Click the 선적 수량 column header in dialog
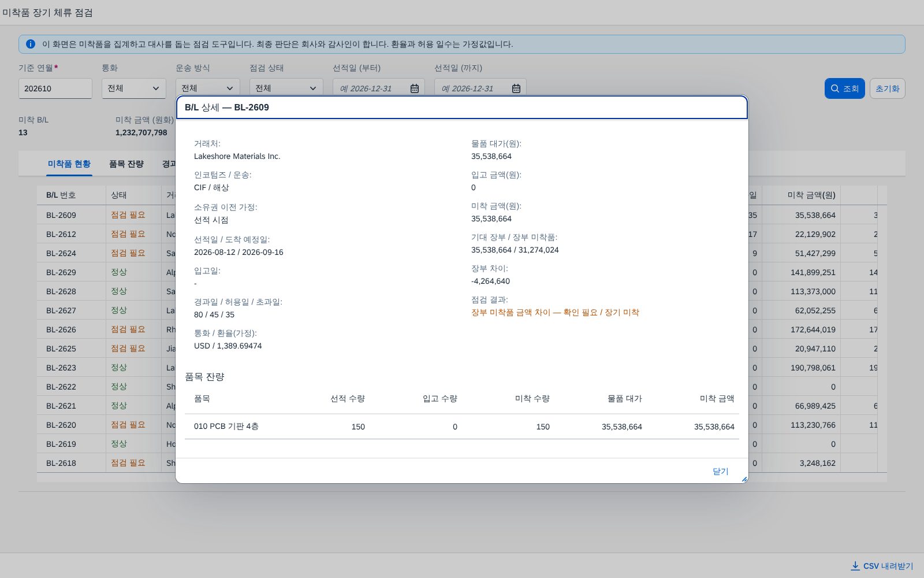Image resolution: width=924 pixels, height=578 pixels. tap(348, 399)
